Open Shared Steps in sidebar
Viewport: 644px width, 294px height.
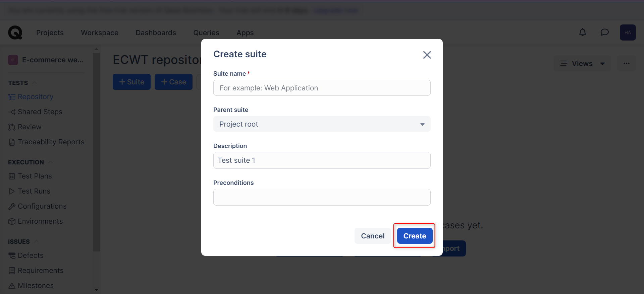coord(40,112)
